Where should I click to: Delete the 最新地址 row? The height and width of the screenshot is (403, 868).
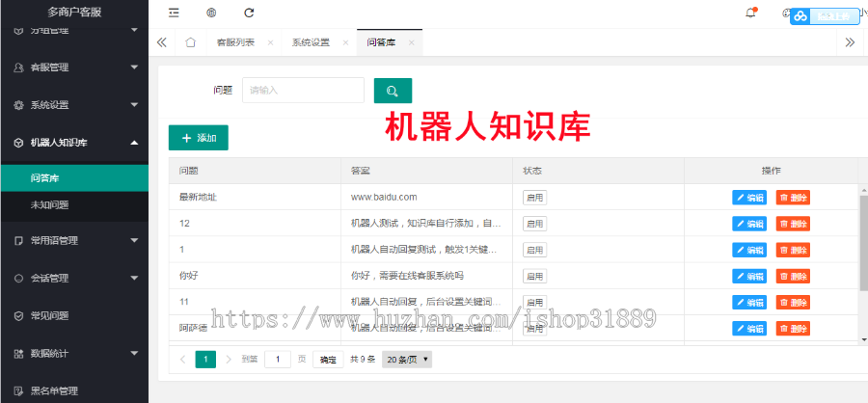coord(793,198)
